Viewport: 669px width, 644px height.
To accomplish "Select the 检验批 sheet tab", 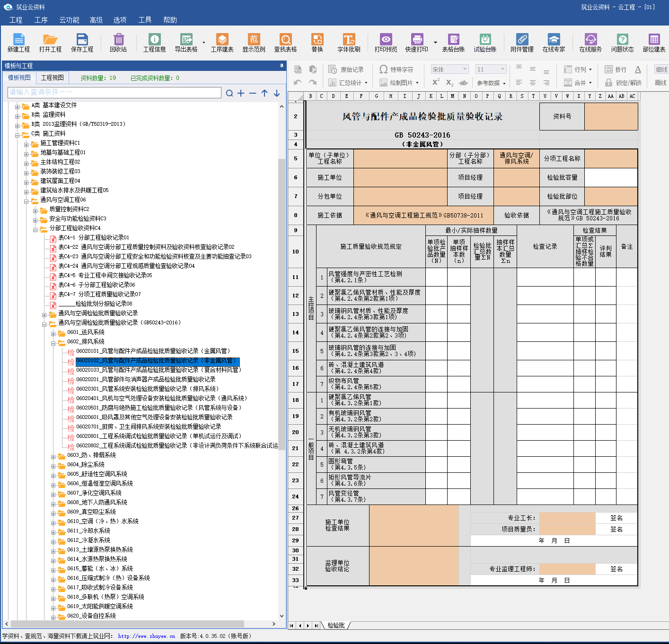I will (336, 625).
